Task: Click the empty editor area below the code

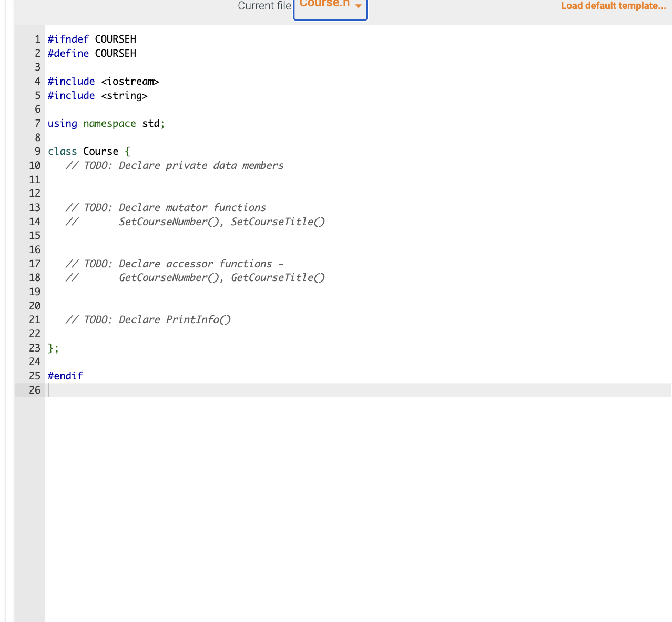Action: [x=315, y=500]
